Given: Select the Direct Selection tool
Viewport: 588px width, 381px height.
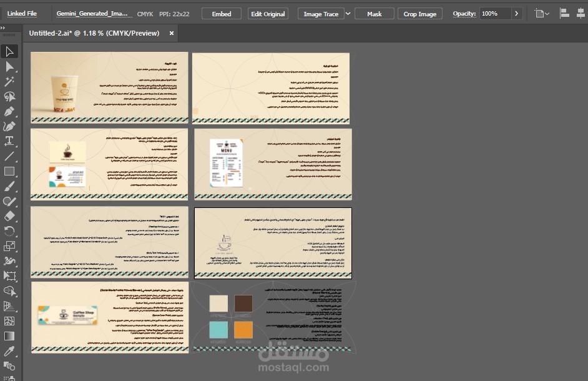Looking at the screenshot, I should [9, 67].
